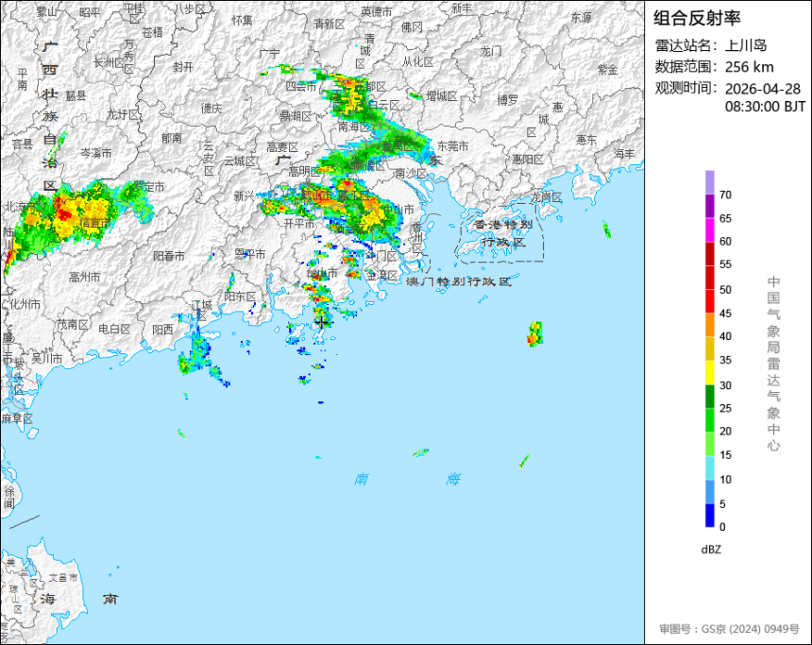
Task: Click the '麻章区' map label
Action: tap(17, 418)
